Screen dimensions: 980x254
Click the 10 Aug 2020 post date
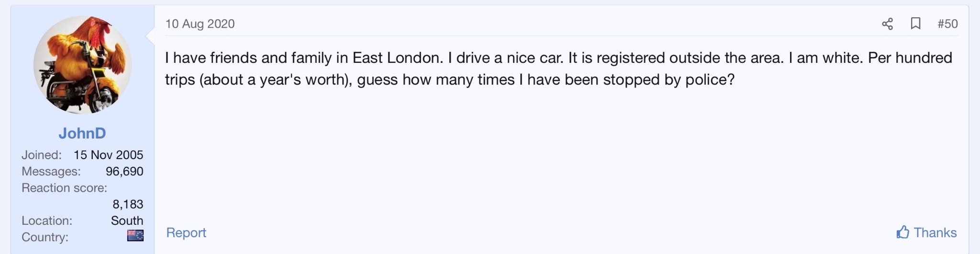pyautogui.click(x=200, y=24)
